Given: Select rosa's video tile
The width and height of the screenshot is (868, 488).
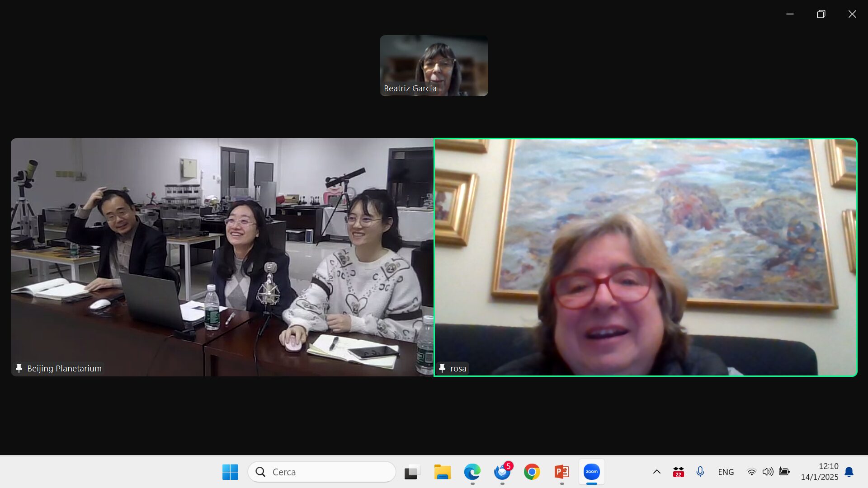Looking at the screenshot, I should [646, 257].
